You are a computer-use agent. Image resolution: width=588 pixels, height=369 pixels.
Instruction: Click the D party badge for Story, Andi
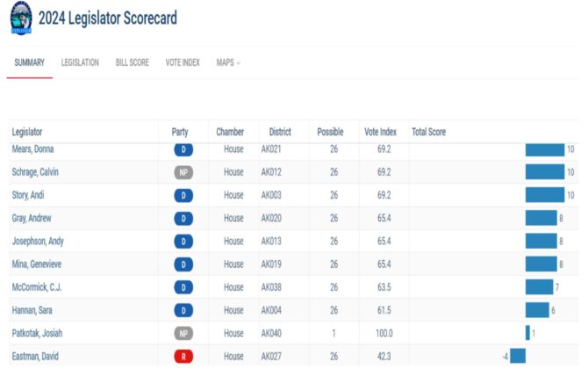point(183,196)
